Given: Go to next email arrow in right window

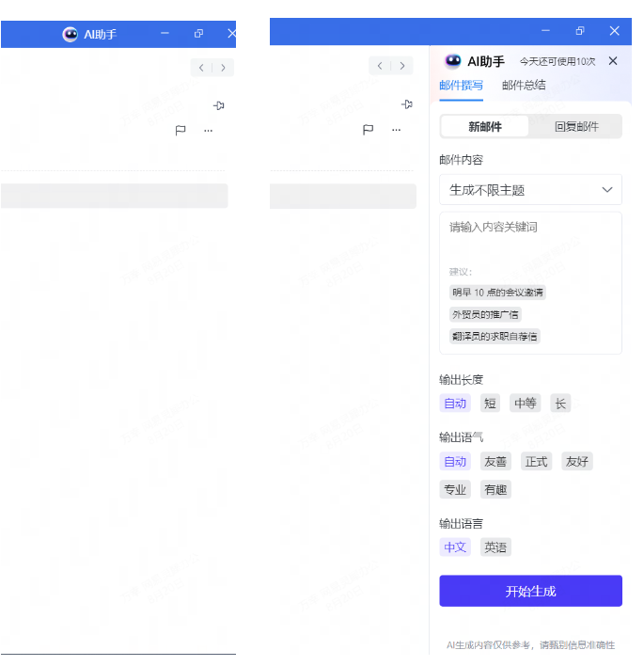Looking at the screenshot, I should (402, 66).
